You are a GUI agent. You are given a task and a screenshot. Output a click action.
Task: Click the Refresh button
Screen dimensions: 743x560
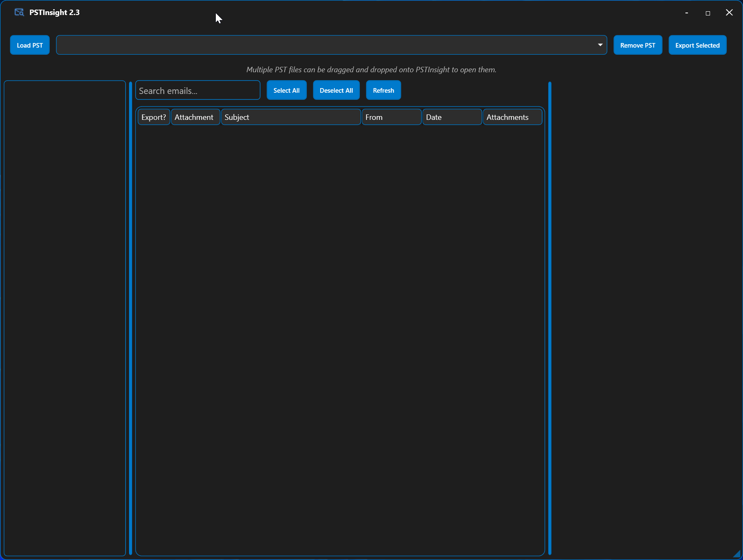[384, 90]
